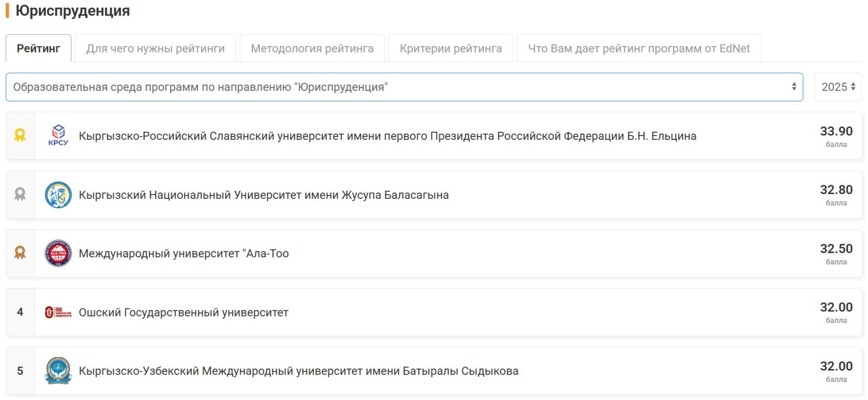Click the silver medal icon for second place
Screen dimensions: 868x400
click(20, 194)
